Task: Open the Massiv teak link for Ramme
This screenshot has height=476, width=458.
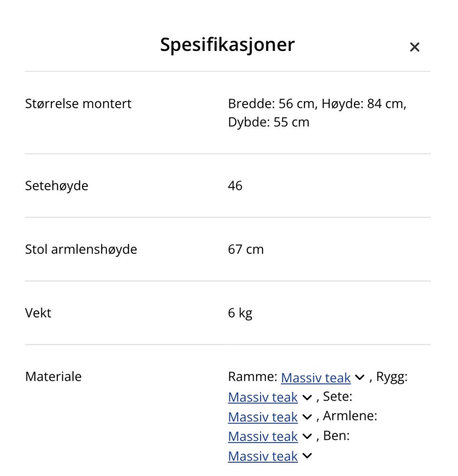Action: (x=316, y=378)
